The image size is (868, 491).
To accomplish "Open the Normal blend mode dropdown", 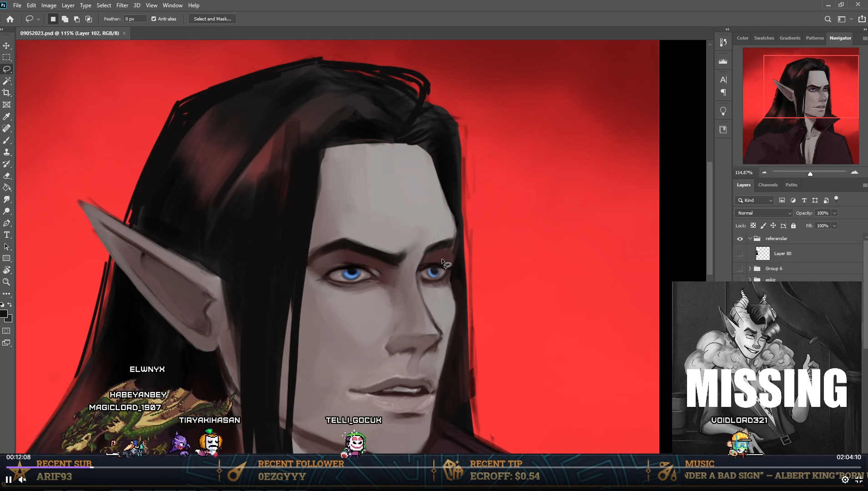I will tap(764, 213).
